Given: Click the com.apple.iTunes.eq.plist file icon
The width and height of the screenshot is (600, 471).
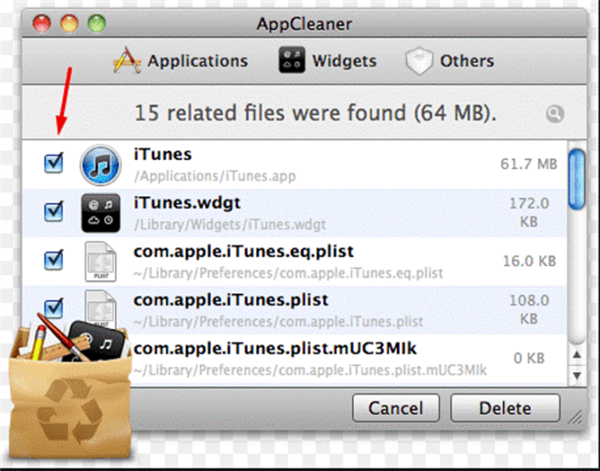Looking at the screenshot, I should pyautogui.click(x=100, y=262).
